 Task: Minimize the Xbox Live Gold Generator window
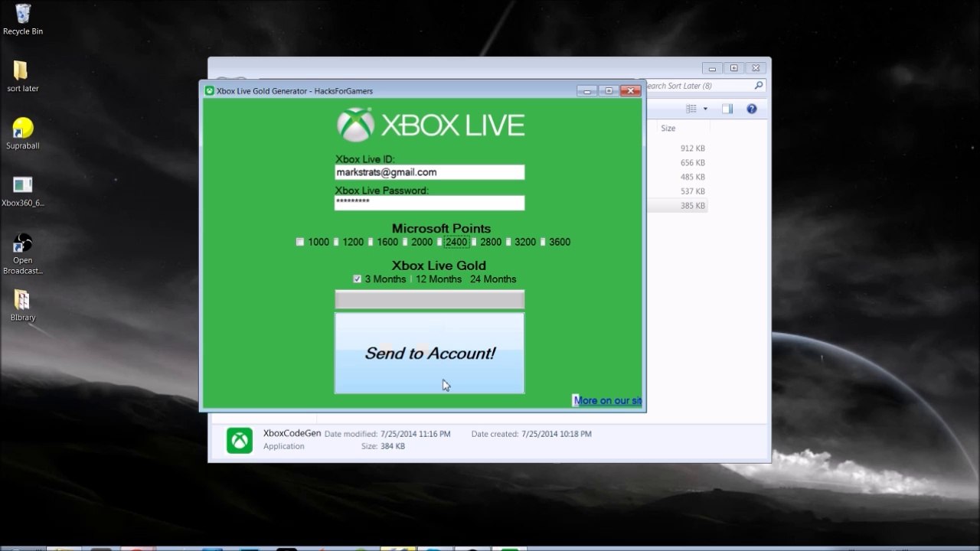click(x=587, y=90)
